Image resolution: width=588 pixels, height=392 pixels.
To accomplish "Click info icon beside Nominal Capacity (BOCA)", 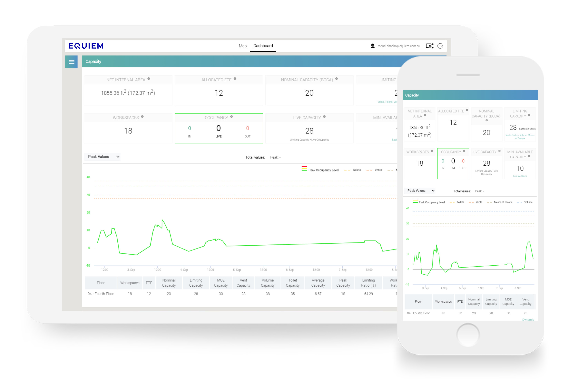I will [x=337, y=79].
